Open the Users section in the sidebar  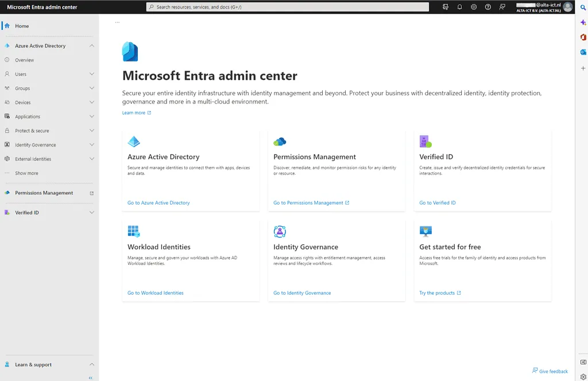click(x=21, y=74)
